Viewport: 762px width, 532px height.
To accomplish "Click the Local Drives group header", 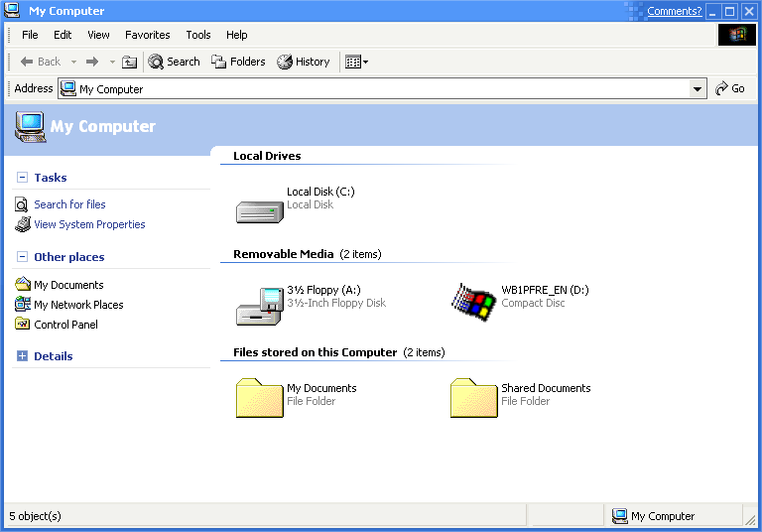I will (267, 156).
